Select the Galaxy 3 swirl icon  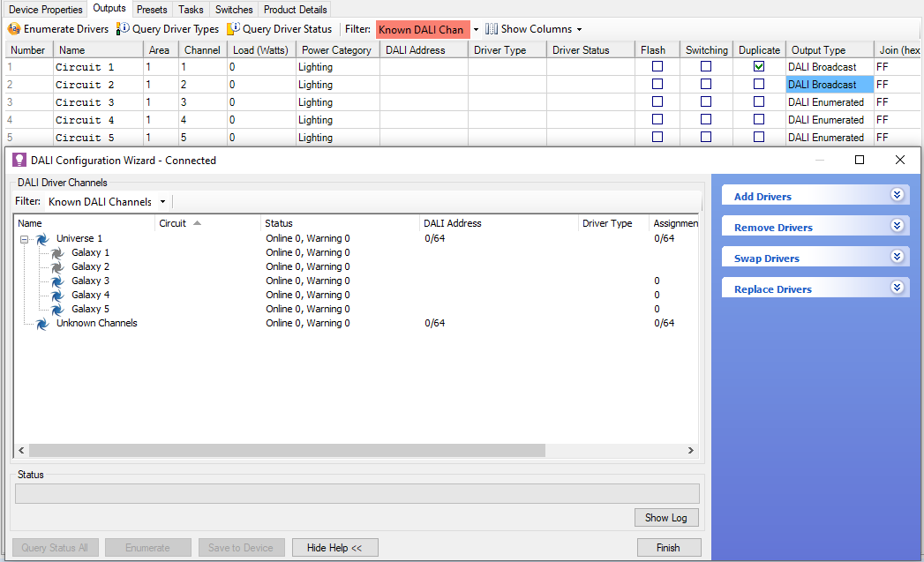click(x=57, y=281)
